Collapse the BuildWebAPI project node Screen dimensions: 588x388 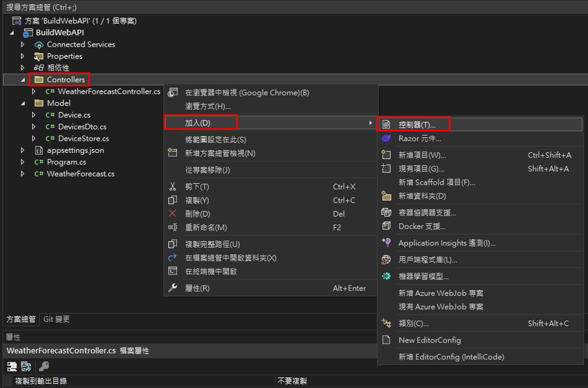click(12, 33)
